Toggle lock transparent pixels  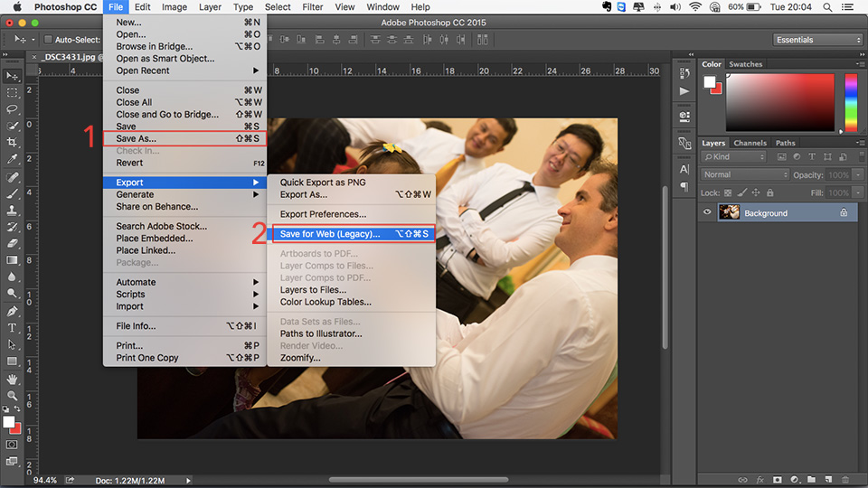coord(728,192)
